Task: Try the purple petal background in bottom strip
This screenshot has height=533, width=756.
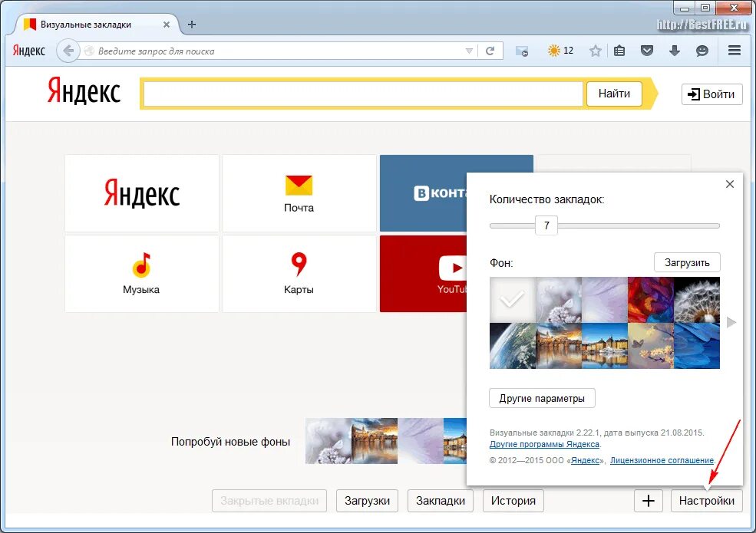Action: pos(421,441)
